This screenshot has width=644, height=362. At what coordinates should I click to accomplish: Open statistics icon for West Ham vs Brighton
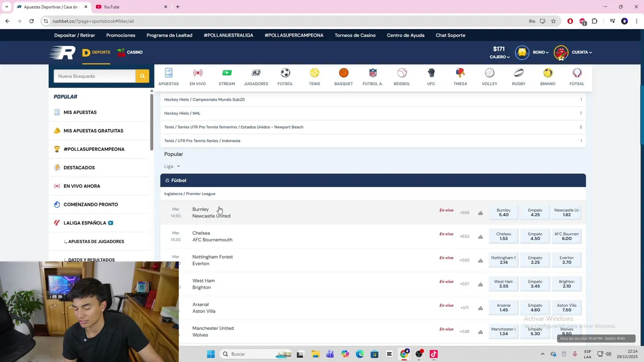tap(480, 284)
